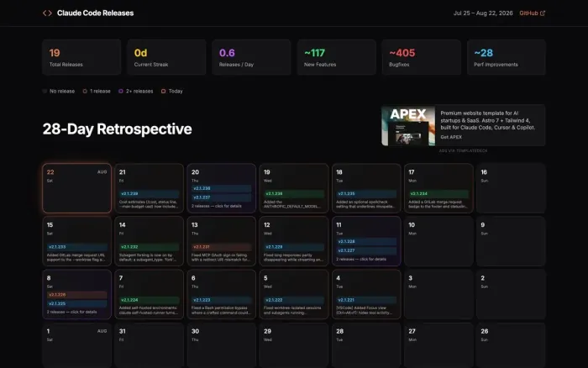The height and width of the screenshot is (368, 588).
Task: Open the v2.1.223 release badge
Action: [x=221, y=300]
